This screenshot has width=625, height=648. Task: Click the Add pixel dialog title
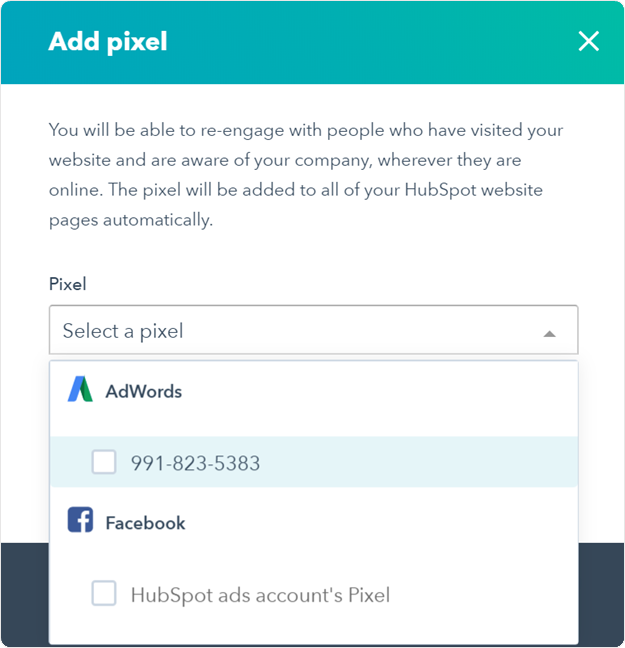pyautogui.click(x=108, y=42)
